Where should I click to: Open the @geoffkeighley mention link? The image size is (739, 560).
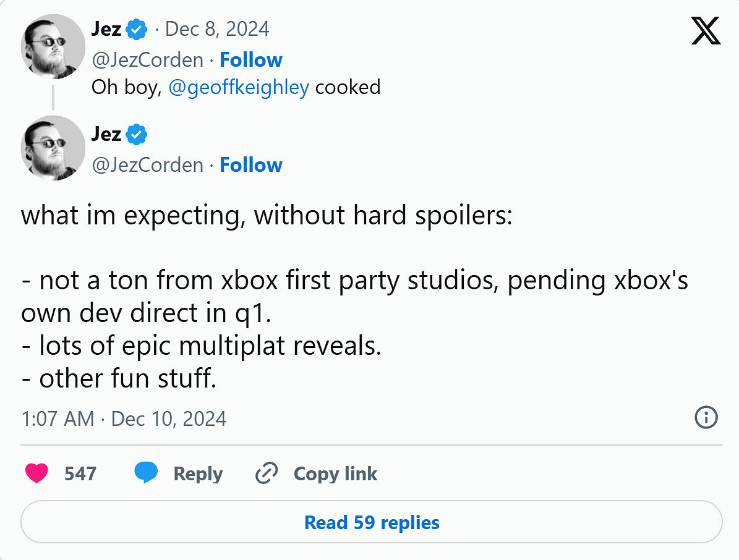pos(240,87)
